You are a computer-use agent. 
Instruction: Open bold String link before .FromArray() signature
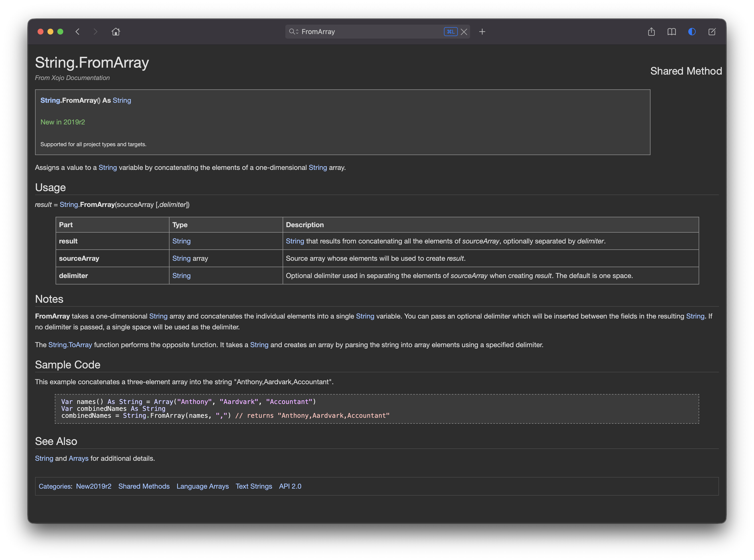pyautogui.click(x=50, y=100)
